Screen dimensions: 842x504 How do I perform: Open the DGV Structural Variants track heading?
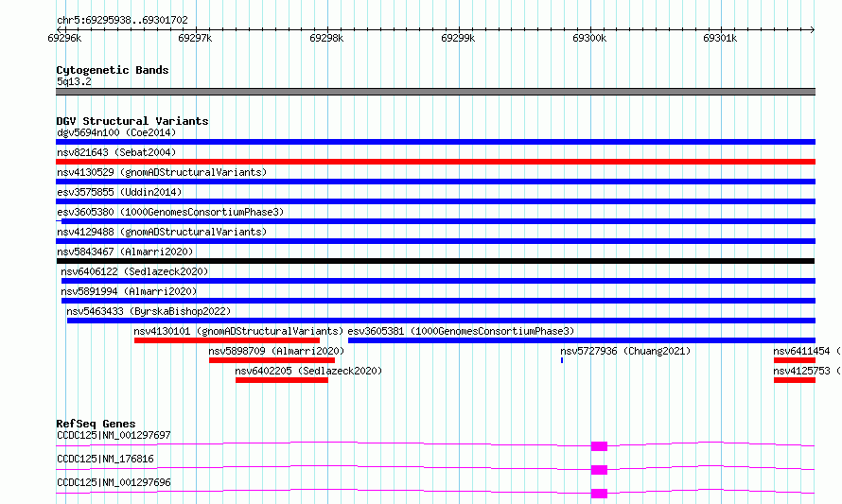pos(132,121)
